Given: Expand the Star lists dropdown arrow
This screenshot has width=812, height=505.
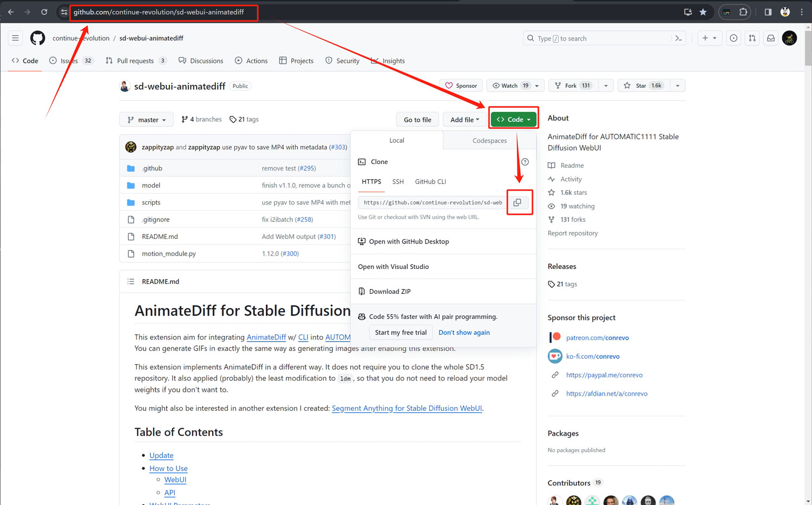Looking at the screenshot, I should [678, 86].
